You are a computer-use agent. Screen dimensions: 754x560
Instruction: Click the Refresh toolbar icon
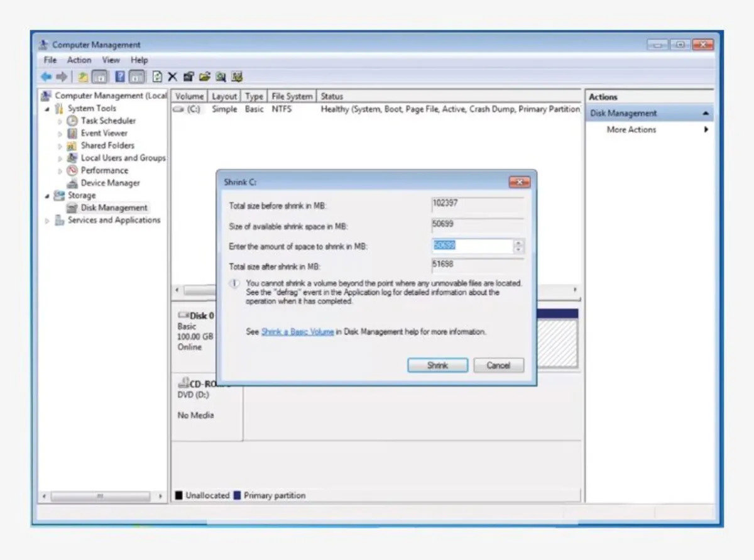157,77
